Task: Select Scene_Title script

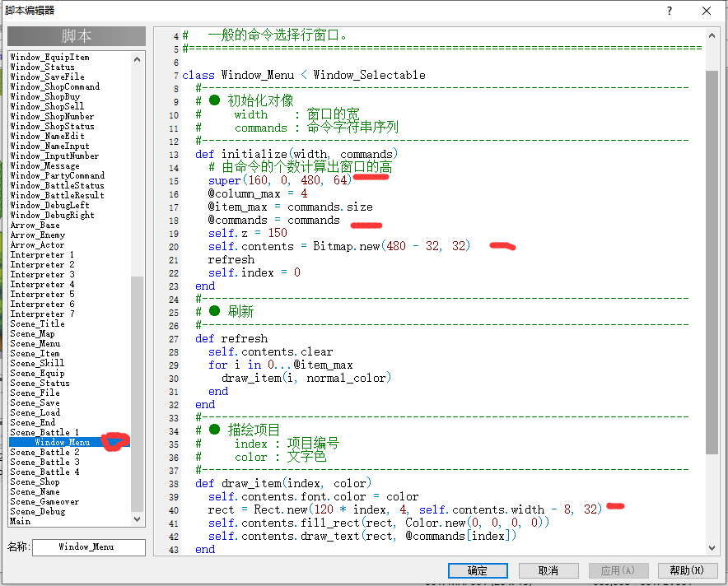Action: [38, 323]
